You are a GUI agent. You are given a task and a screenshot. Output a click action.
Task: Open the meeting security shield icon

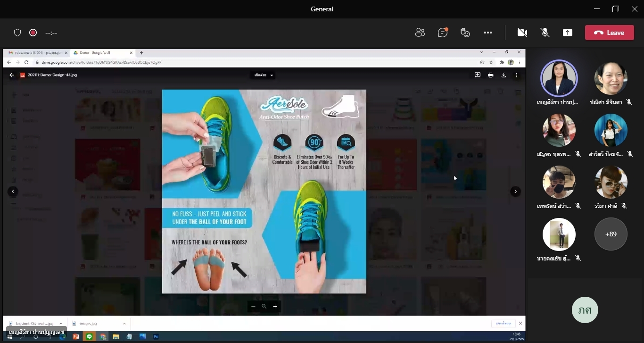coord(17,33)
